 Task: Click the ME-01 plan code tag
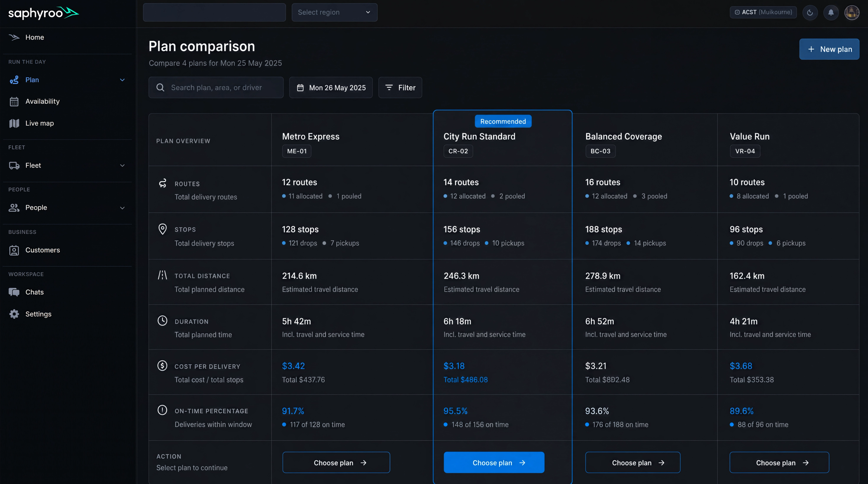tap(297, 151)
